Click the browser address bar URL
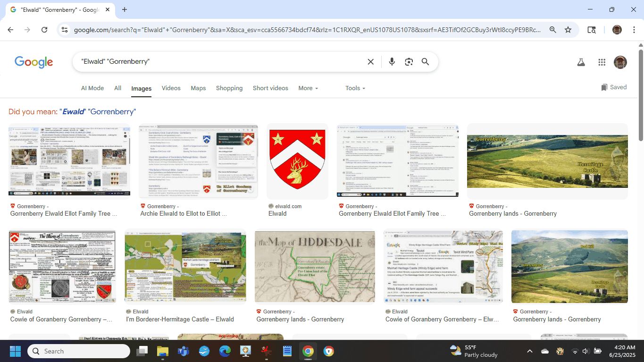The image size is (644, 362). coord(307,30)
